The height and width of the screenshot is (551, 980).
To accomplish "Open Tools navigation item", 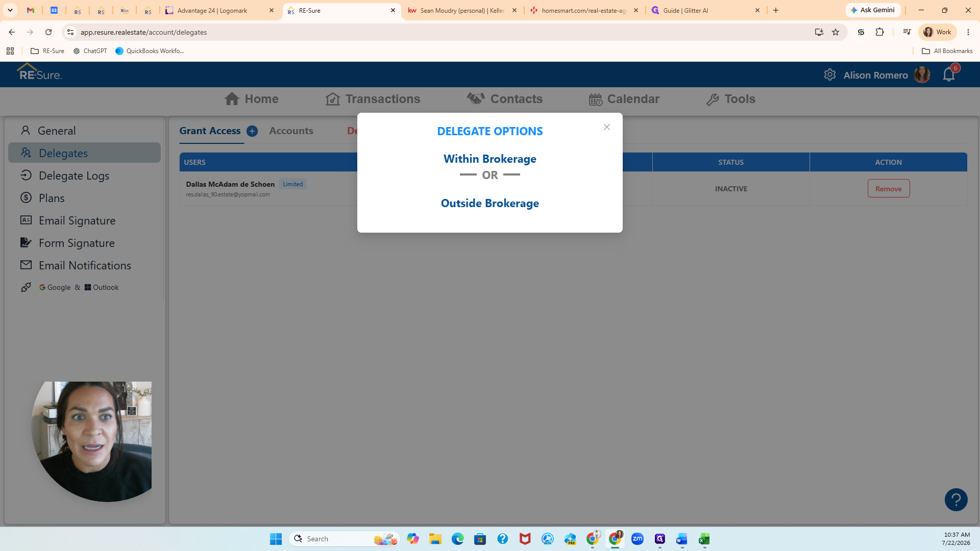I will (730, 99).
